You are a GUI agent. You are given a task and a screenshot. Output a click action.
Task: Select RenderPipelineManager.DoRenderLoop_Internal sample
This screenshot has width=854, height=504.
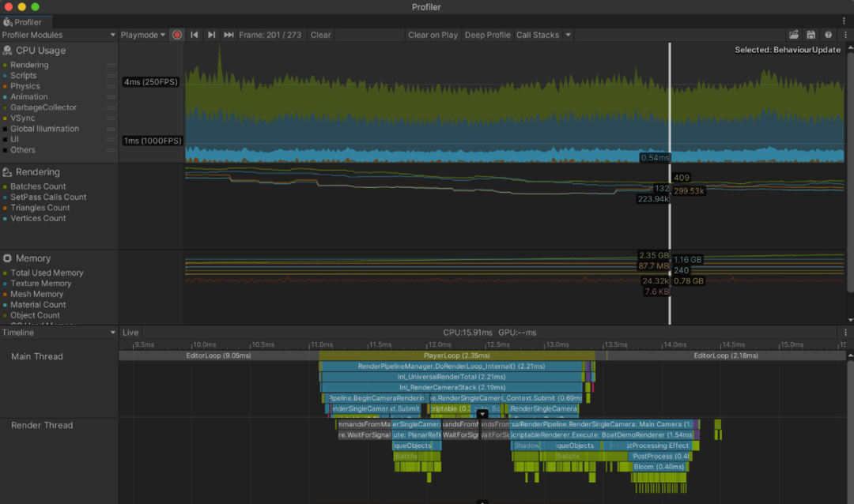tap(451, 367)
